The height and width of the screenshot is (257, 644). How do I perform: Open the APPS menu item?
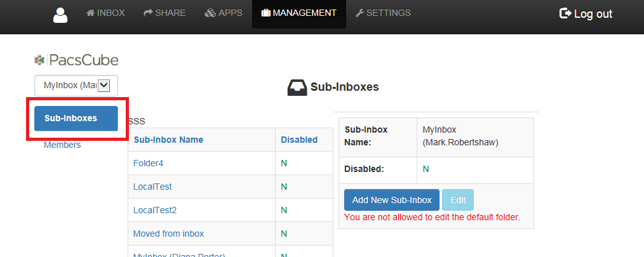click(223, 13)
